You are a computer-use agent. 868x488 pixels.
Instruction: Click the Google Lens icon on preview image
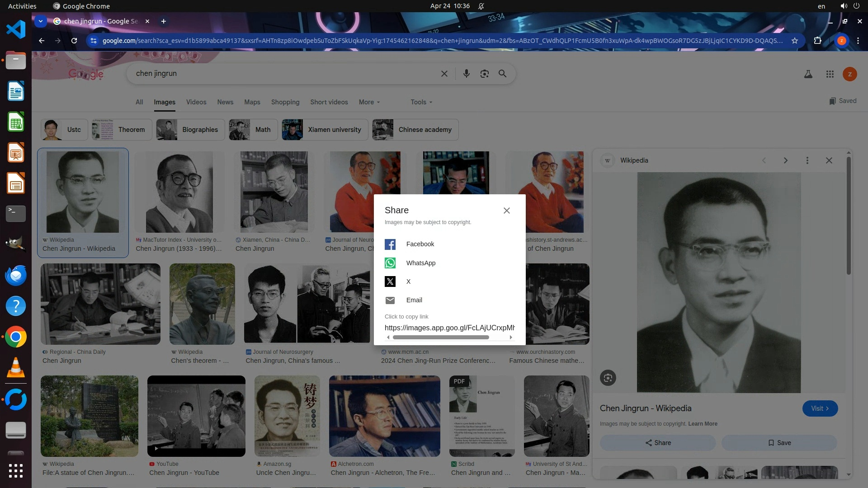[x=608, y=378]
